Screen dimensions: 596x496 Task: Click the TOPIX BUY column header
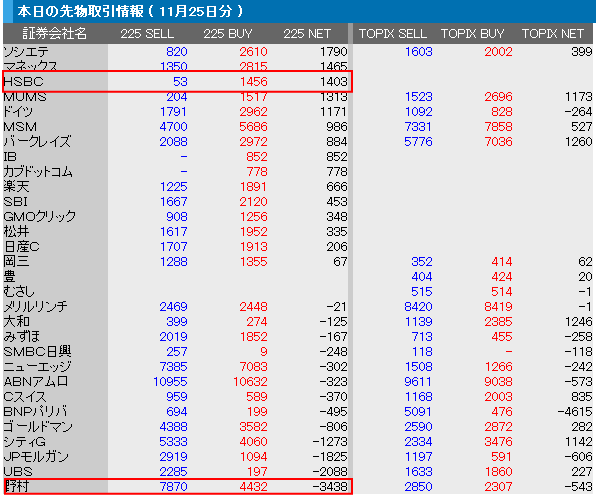pos(472,34)
